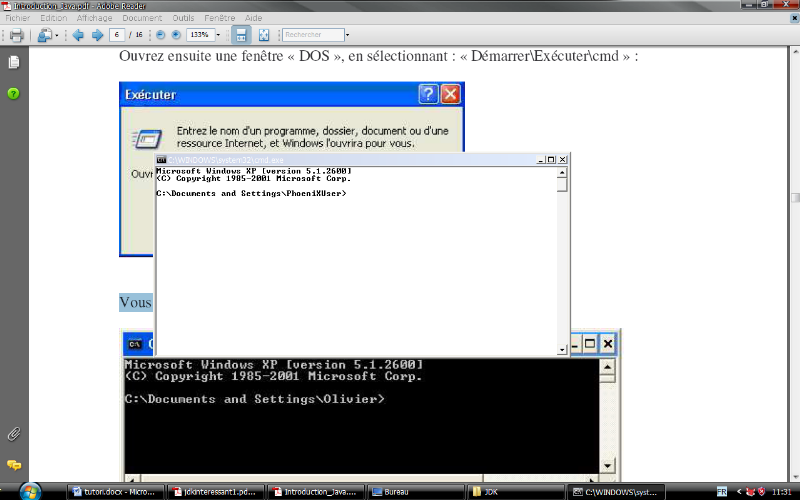Switch to tutori.docx Word taskbar button

click(115, 492)
